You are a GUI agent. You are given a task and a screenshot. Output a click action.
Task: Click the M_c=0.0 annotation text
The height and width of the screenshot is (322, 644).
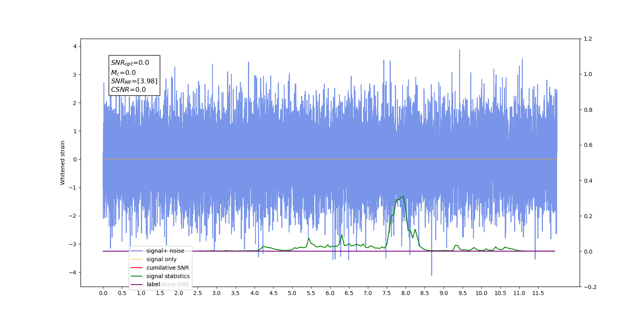tap(123, 72)
